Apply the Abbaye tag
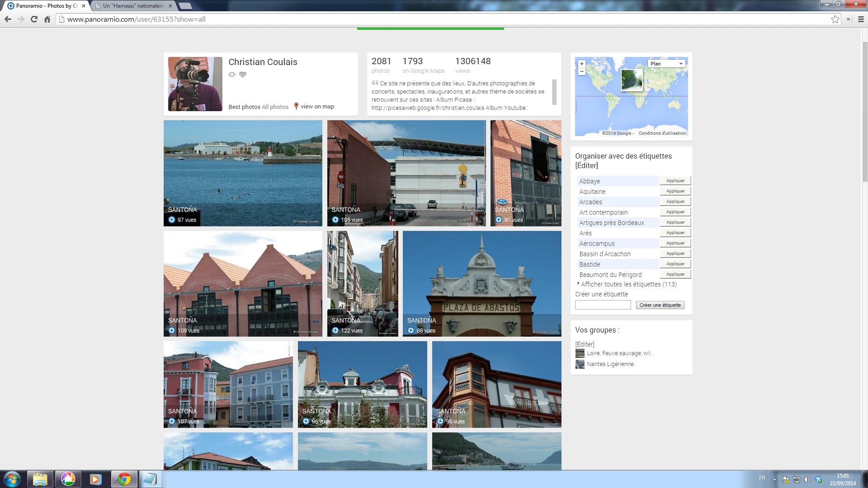868x488 pixels. coord(675,181)
